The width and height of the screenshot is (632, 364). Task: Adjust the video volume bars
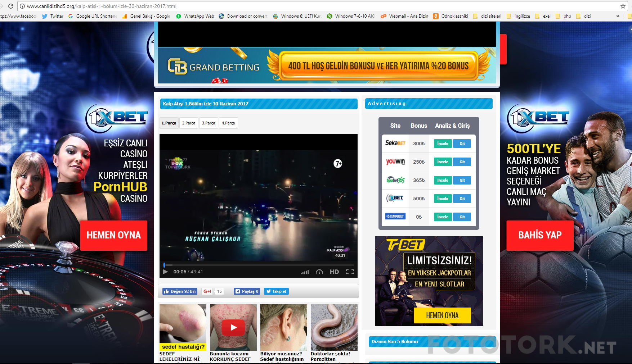(305, 272)
